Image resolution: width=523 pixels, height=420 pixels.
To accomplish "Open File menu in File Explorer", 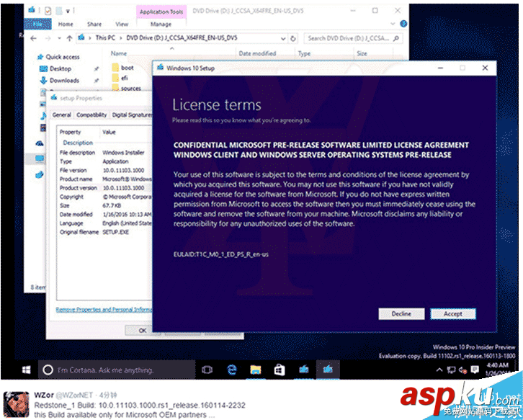I will (x=37, y=24).
